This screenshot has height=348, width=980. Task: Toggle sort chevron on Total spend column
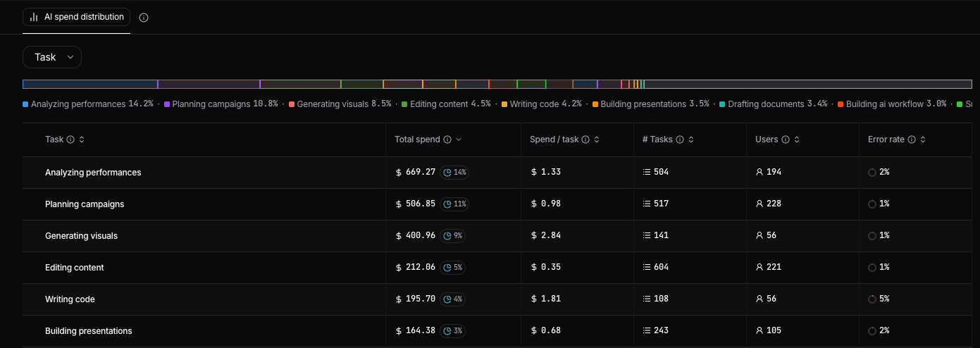459,139
